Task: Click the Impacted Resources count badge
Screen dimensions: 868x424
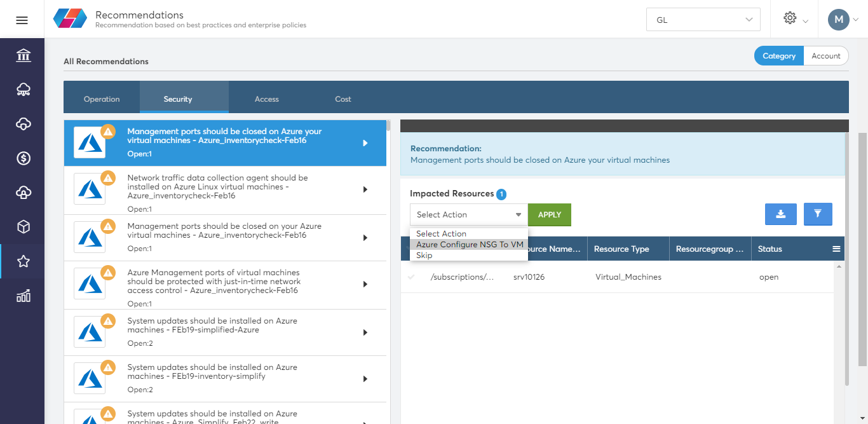Action: point(501,195)
